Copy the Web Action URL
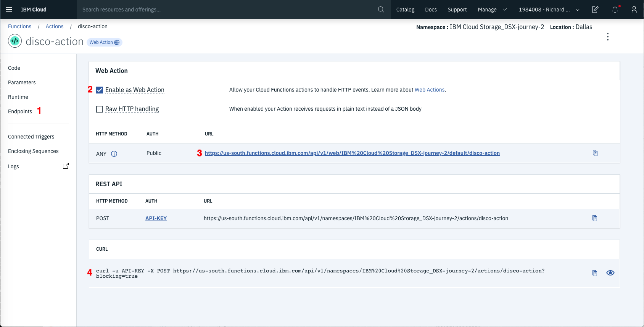 click(x=595, y=153)
